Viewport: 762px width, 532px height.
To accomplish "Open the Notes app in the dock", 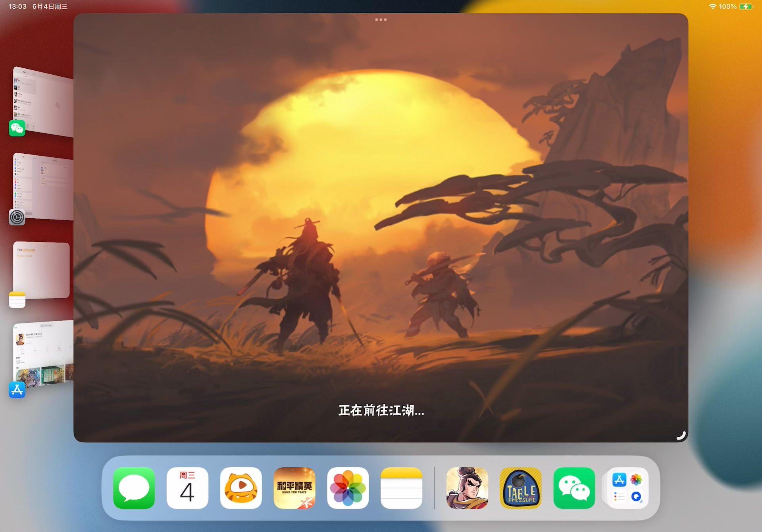I will [401, 488].
